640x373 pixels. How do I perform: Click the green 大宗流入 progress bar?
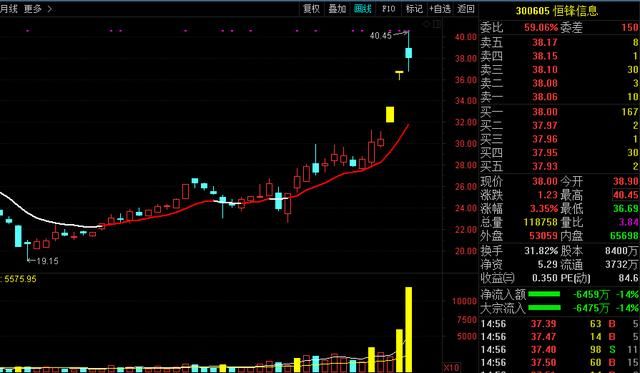(544, 308)
